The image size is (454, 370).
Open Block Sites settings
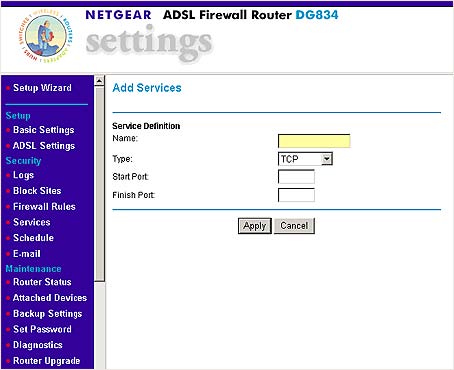coord(37,191)
